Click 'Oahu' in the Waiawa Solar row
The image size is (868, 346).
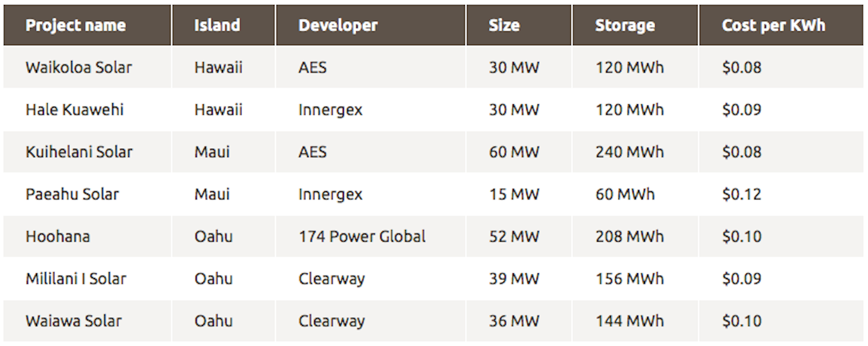click(x=213, y=321)
